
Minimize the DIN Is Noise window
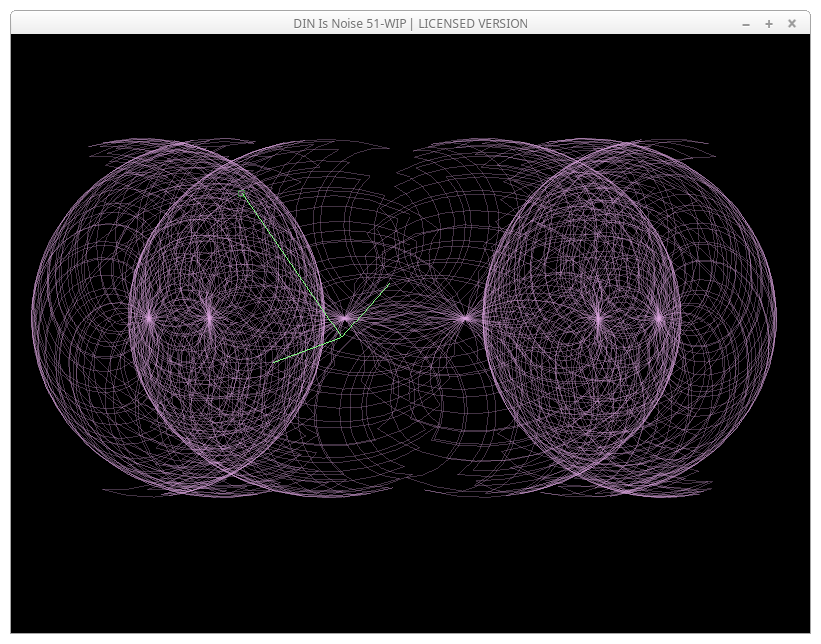point(746,24)
